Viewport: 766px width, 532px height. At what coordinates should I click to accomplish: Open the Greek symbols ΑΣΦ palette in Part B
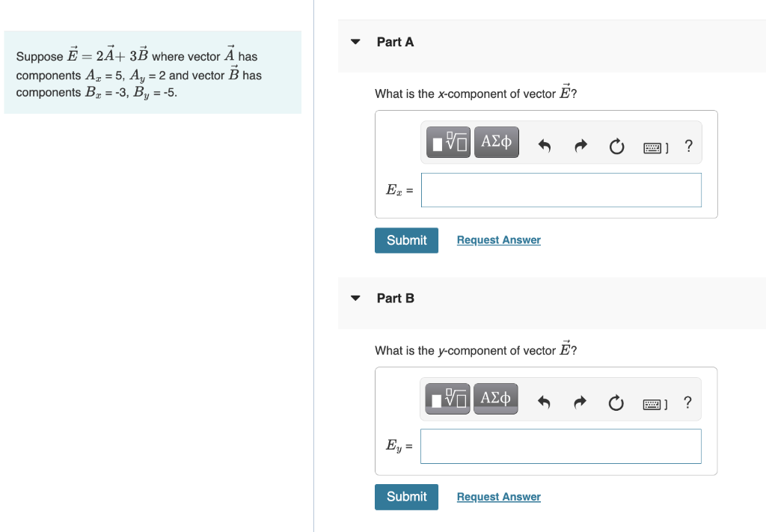(x=495, y=398)
